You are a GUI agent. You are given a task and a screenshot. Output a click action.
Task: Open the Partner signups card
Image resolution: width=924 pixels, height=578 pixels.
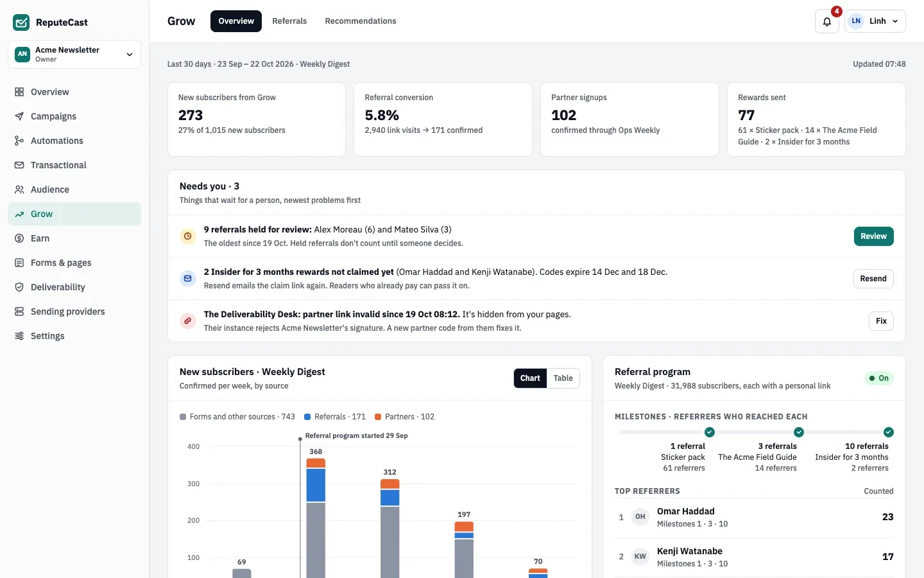point(629,119)
